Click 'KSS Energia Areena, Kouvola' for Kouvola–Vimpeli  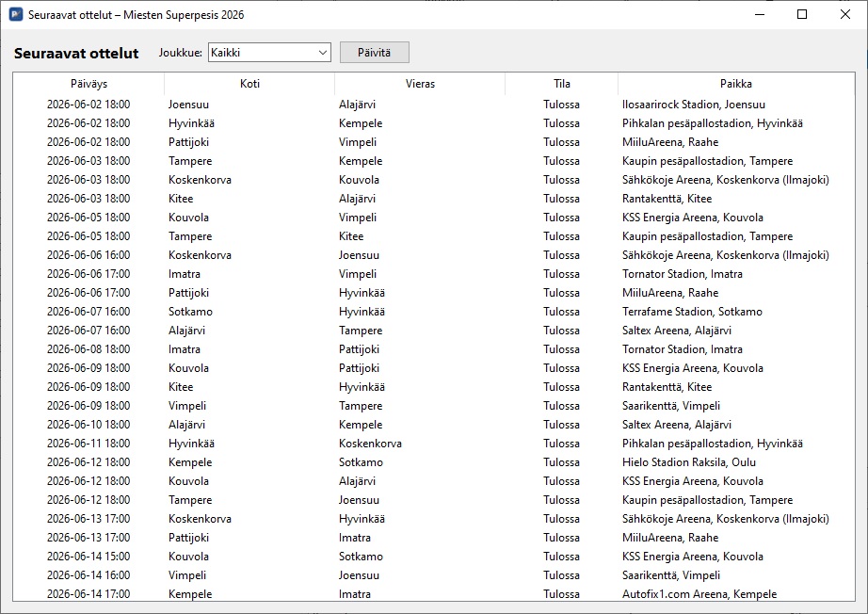coord(693,217)
